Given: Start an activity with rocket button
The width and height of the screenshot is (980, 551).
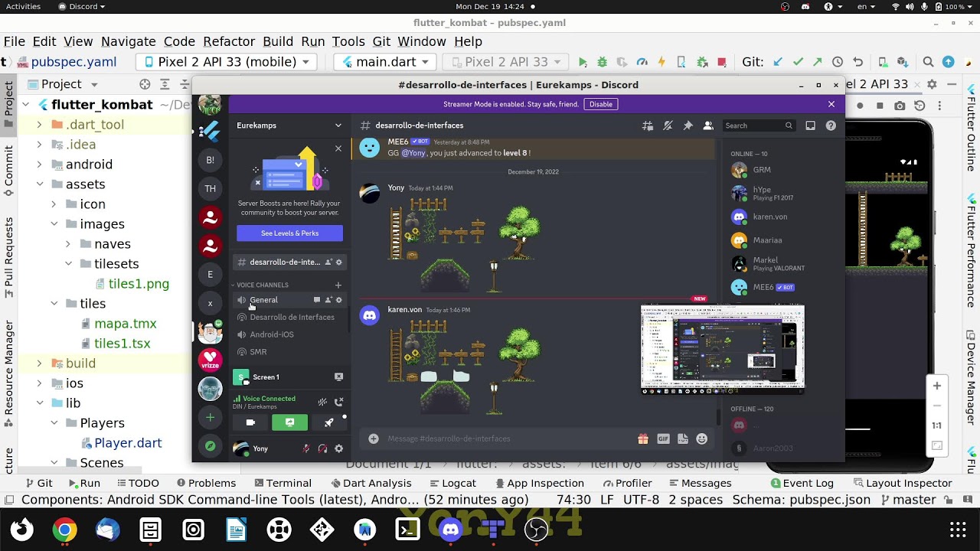Looking at the screenshot, I should point(328,422).
